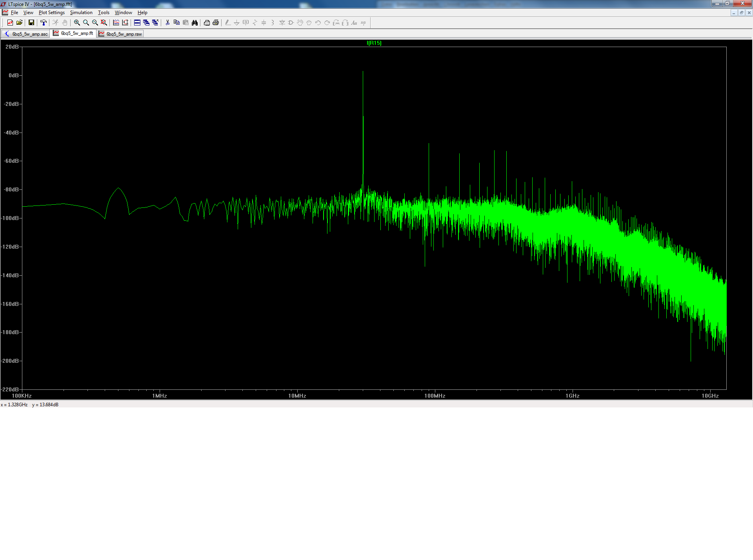
Task: Open the View menu
Action: coord(28,13)
